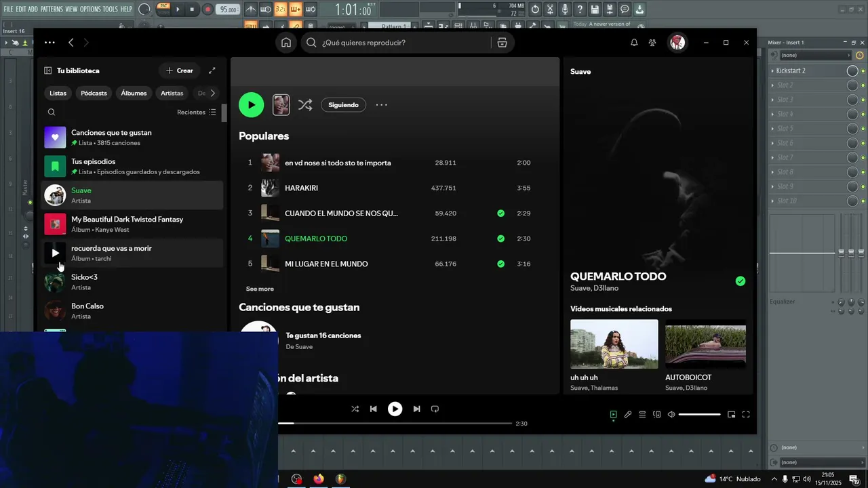Click Crear in library
Image resolution: width=868 pixels, height=488 pixels.
click(x=179, y=70)
